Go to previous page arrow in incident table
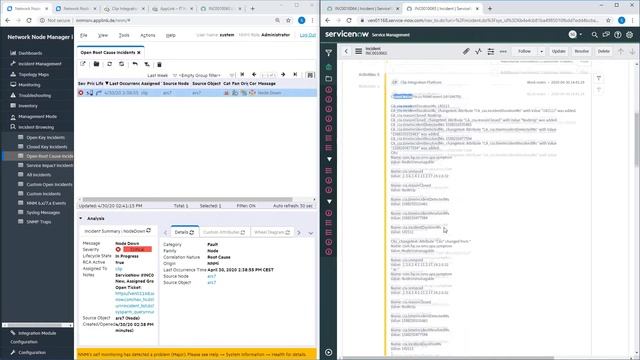640x360 pixels. point(254,75)
